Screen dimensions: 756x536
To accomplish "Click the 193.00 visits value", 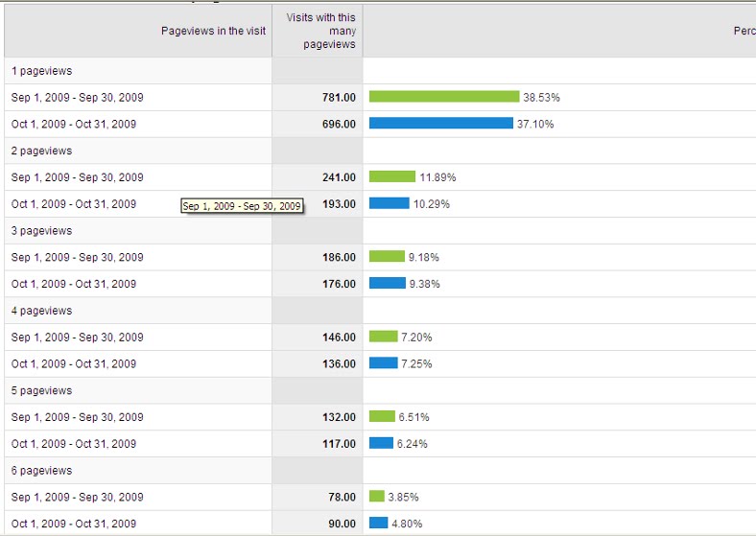I will pyautogui.click(x=339, y=204).
